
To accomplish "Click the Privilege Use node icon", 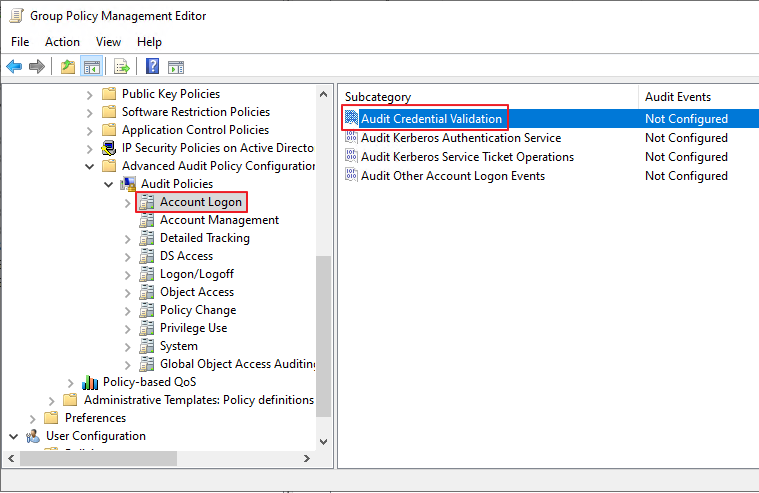I will pos(147,328).
